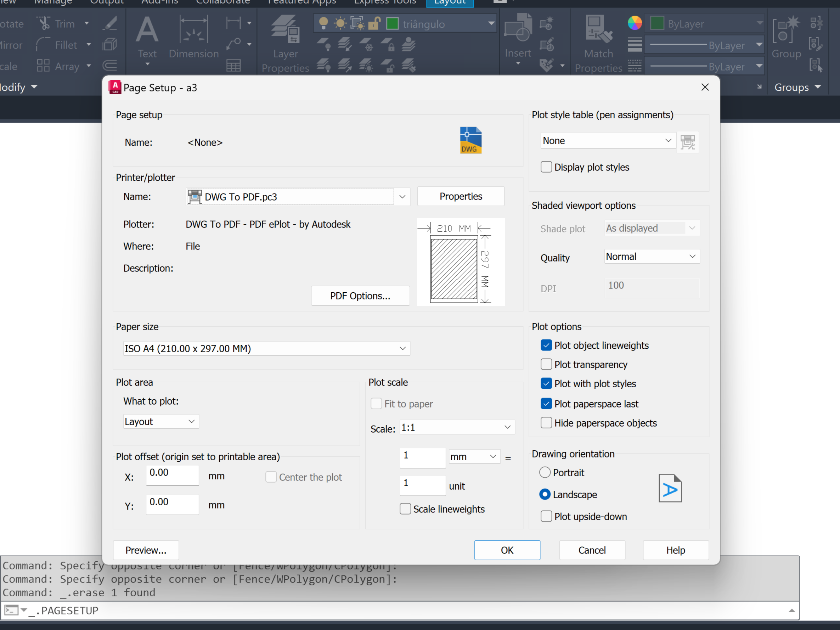Screen dimensions: 840x630
Task: Open plot style table editor icon
Action: coord(687,142)
